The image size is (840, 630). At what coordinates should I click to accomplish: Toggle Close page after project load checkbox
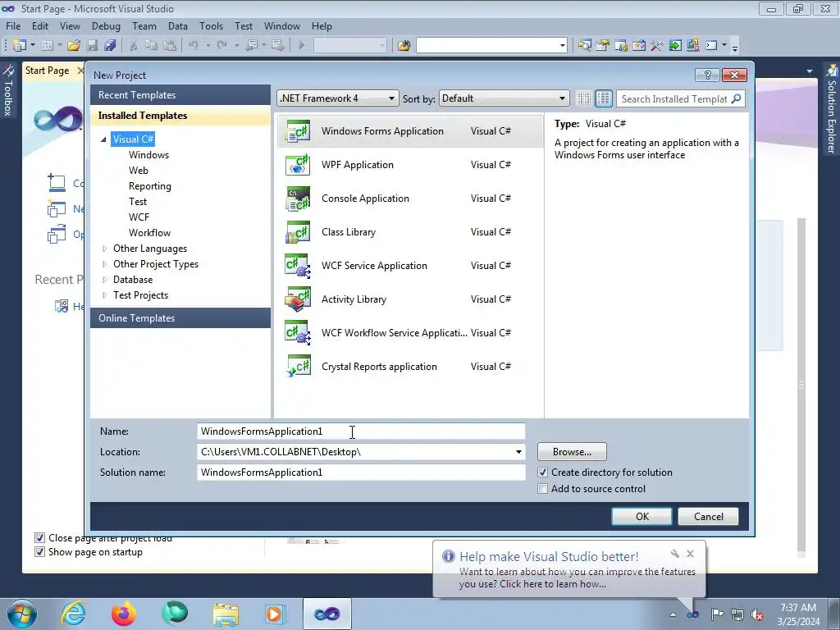(39, 537)
